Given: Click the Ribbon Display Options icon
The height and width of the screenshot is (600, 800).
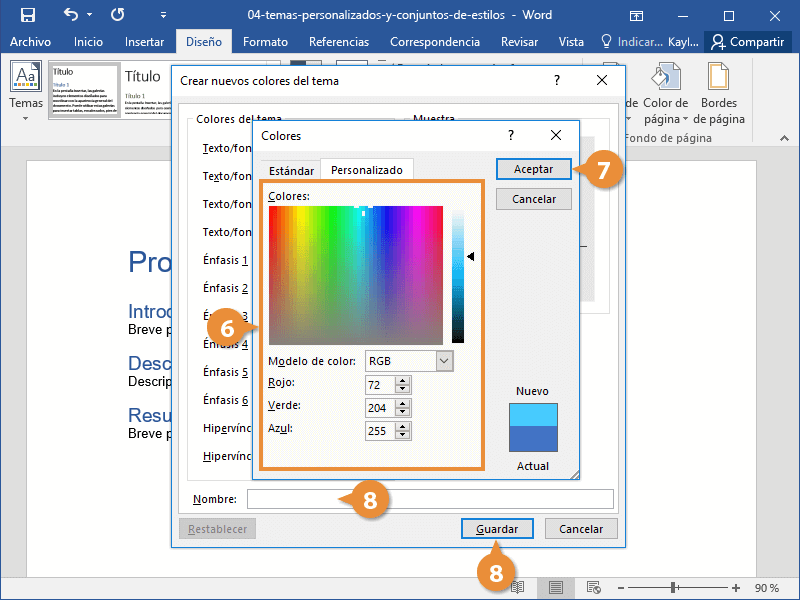Looking at the screenshot, I should point(636,16).
